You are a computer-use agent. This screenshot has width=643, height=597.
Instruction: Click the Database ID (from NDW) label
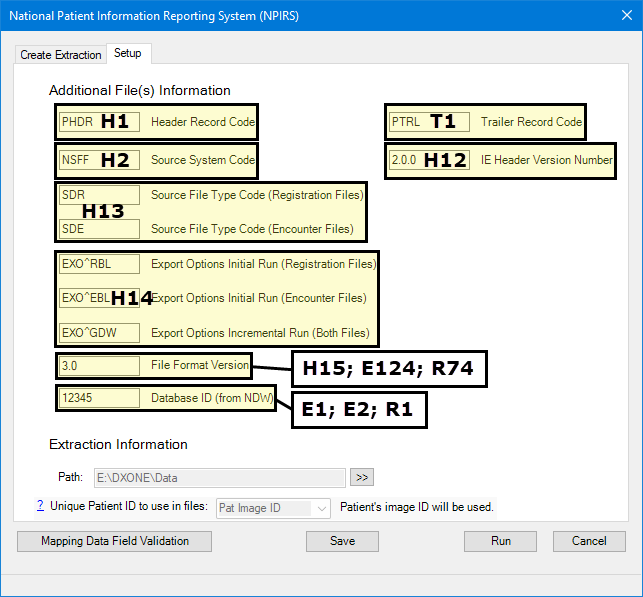(212, 398)
